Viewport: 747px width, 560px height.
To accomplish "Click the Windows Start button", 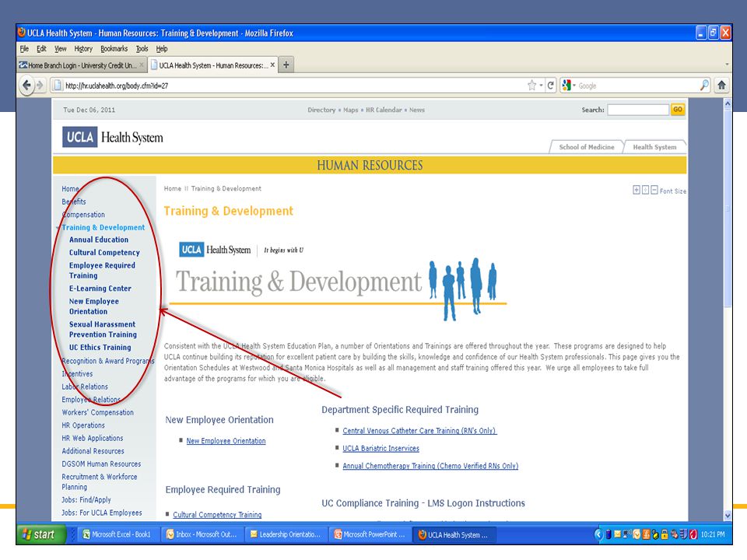I will tap(41, 534).
